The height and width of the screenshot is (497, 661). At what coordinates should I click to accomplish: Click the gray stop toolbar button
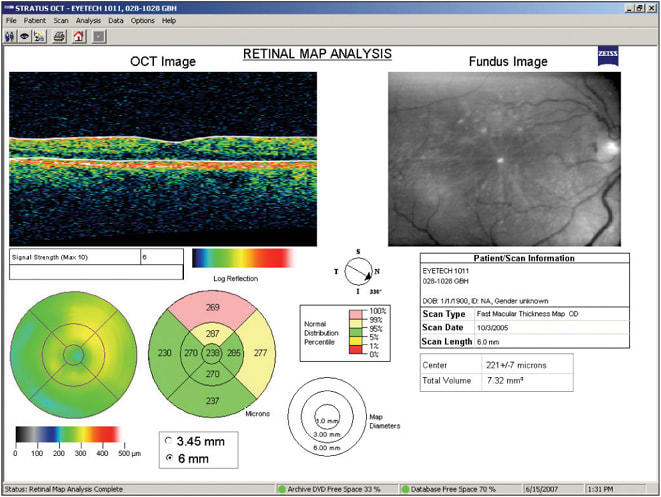click(99, 37)
